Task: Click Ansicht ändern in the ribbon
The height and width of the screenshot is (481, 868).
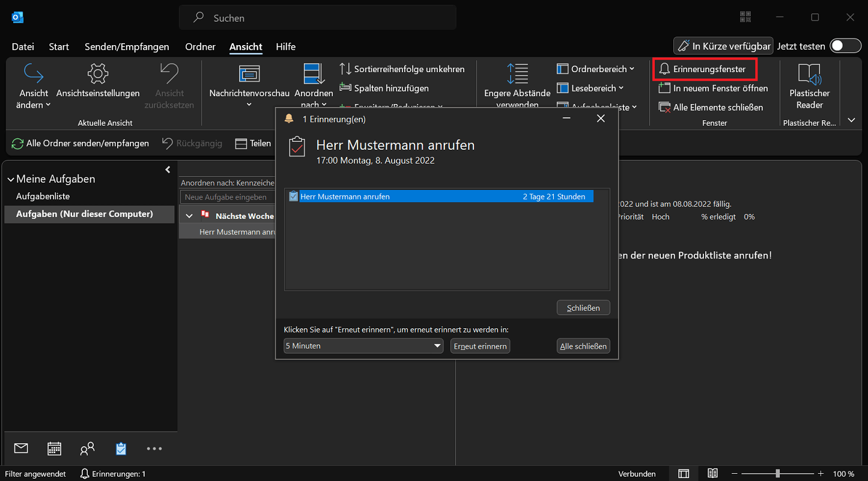Action: click(x=34, y=87)
